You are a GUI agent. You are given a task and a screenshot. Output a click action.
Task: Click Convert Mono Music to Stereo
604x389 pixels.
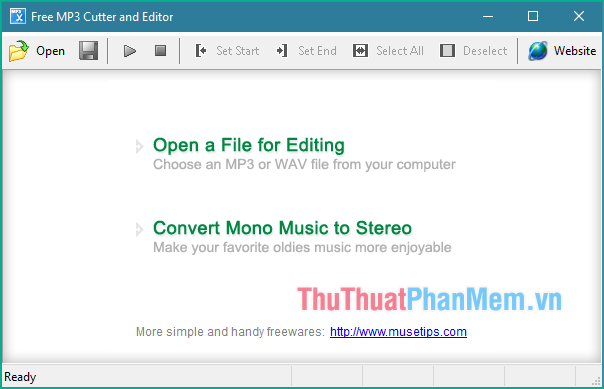(x=282, y=228)
